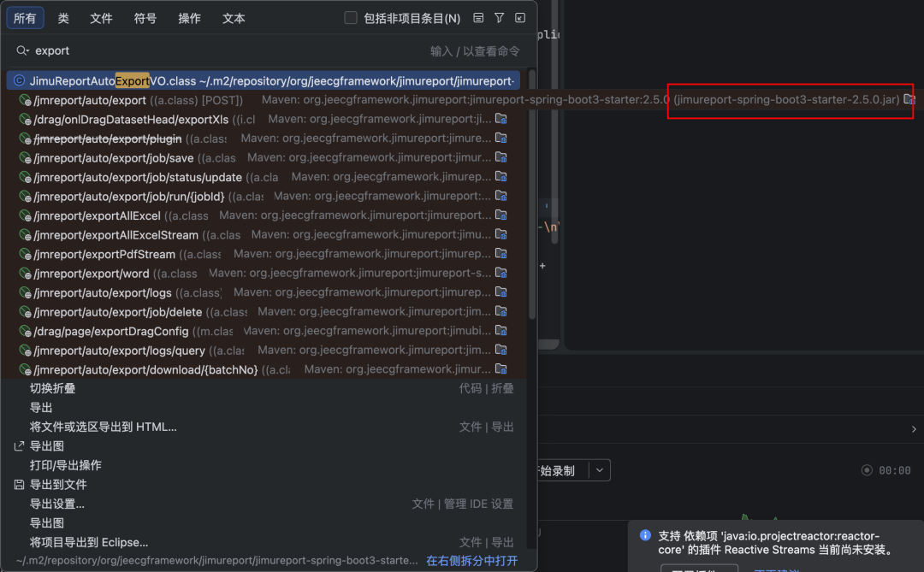Click the search magnifier icon beside export
The height and width of the screenshot is (572, 924).
[x=21, y=50]
